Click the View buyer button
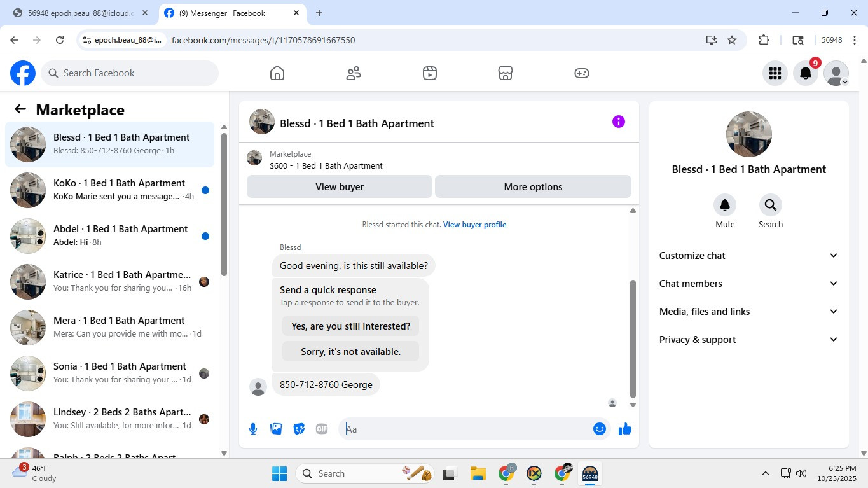The height and width of the screenshot is (488, 868). tap(340, 187)
